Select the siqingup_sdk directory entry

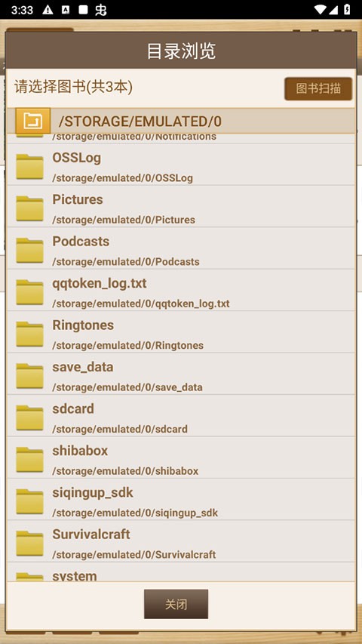tap(181, 500)
